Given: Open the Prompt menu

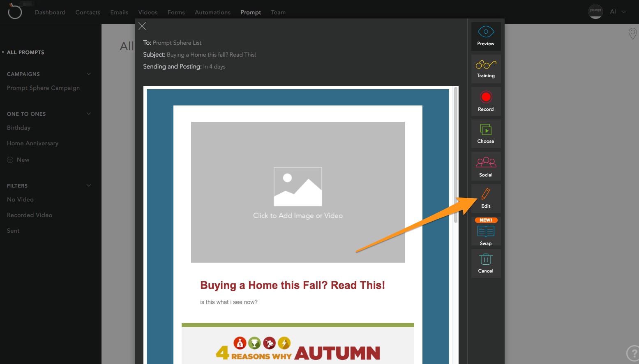Looking at the screenshot, I should click(251, 12).
